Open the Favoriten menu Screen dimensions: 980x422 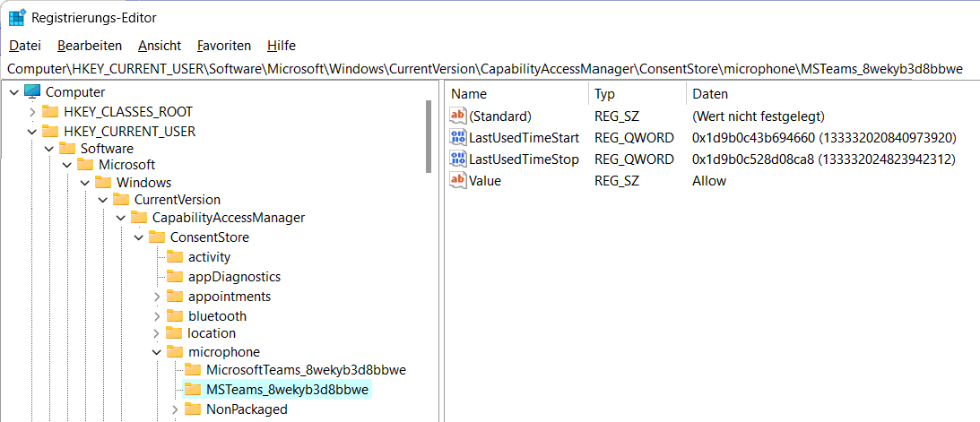[x=224, y=46]
